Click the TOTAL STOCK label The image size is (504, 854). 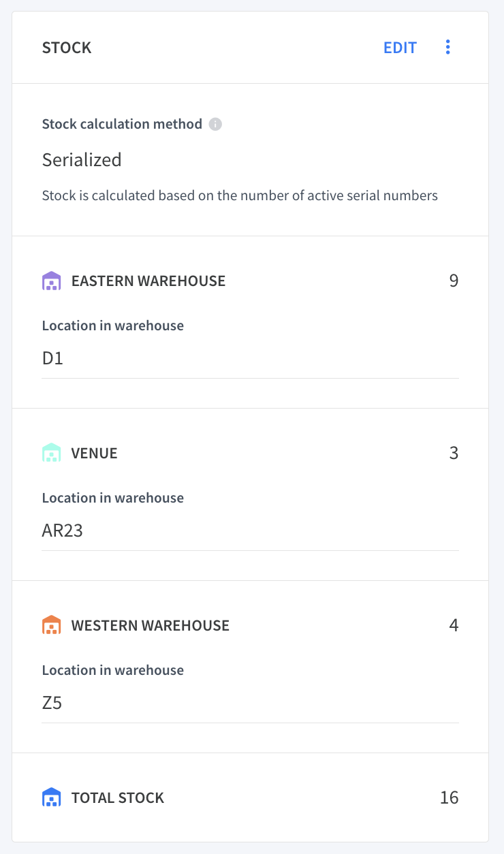[x=118, y=797]
